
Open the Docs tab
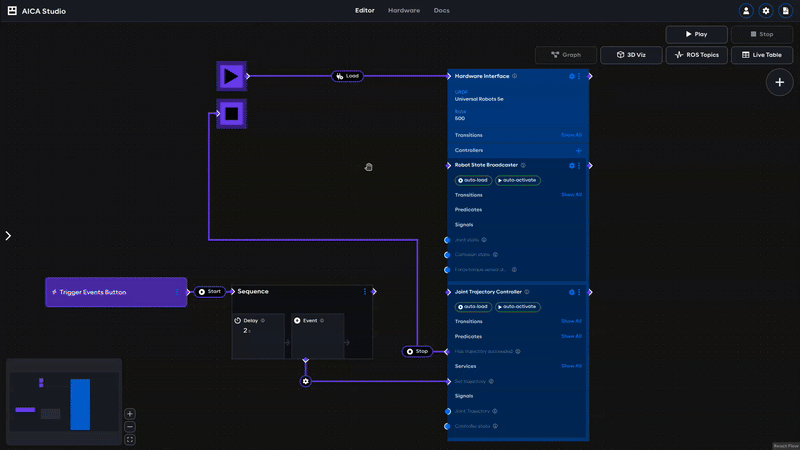(441, 10)
